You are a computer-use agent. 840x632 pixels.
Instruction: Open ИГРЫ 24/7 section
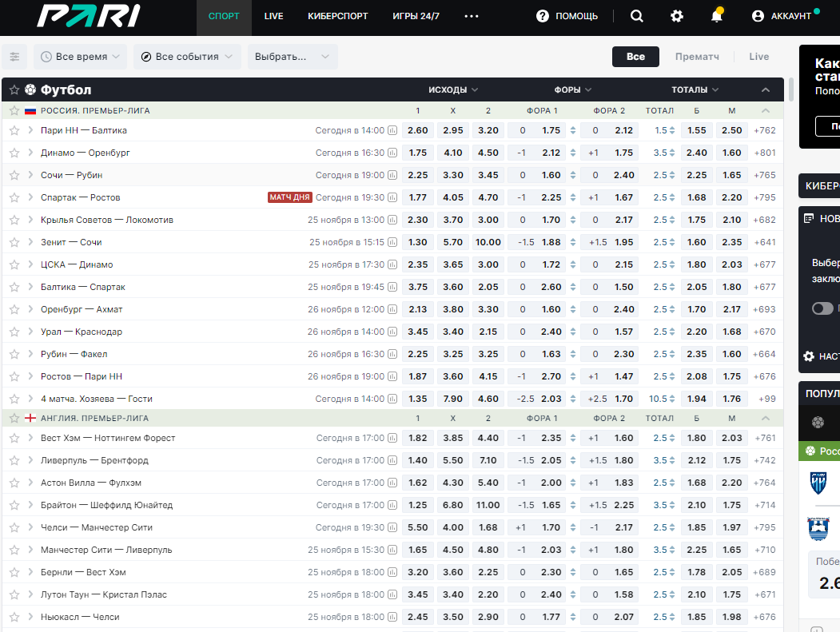416,16
